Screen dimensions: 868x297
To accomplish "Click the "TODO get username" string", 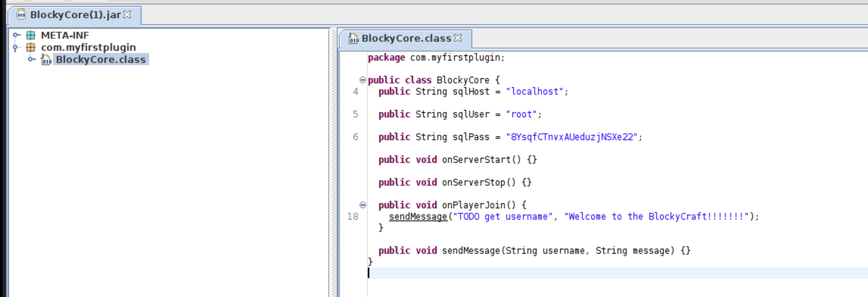I will point(502,216).
